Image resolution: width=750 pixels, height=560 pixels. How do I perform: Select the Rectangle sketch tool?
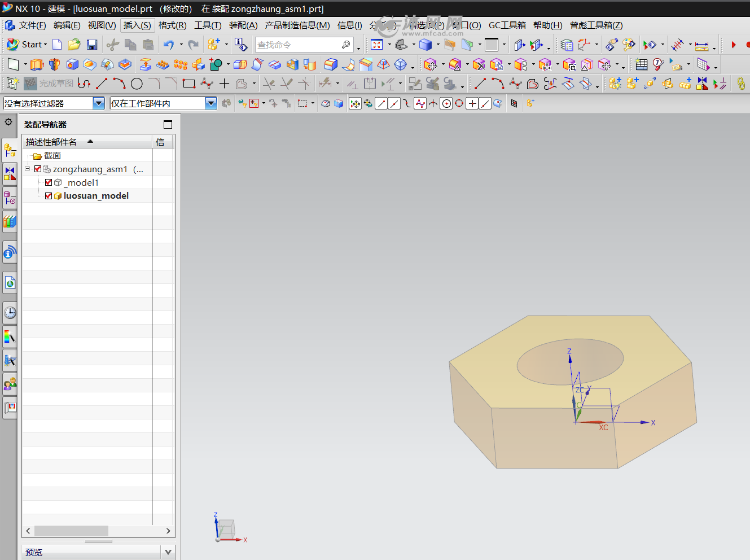coord(189,84)
